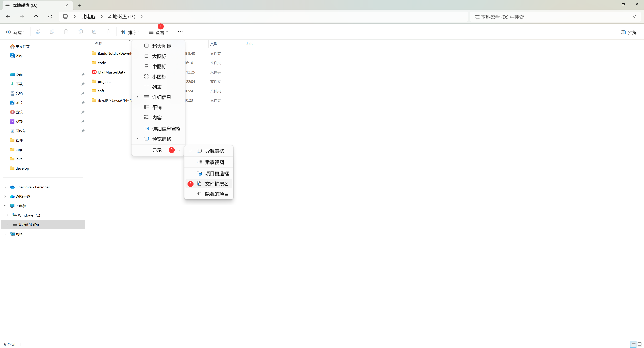The height and width of the screenshot is (348, 644).
Task: Toggle 预览窗格 in the View menu
Action: (x=158, y=139)
